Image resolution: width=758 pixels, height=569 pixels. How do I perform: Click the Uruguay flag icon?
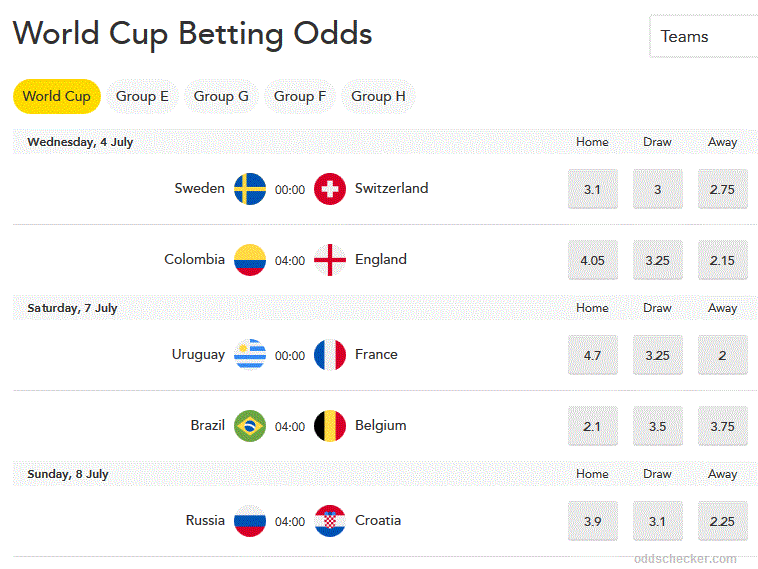point(250,355)
